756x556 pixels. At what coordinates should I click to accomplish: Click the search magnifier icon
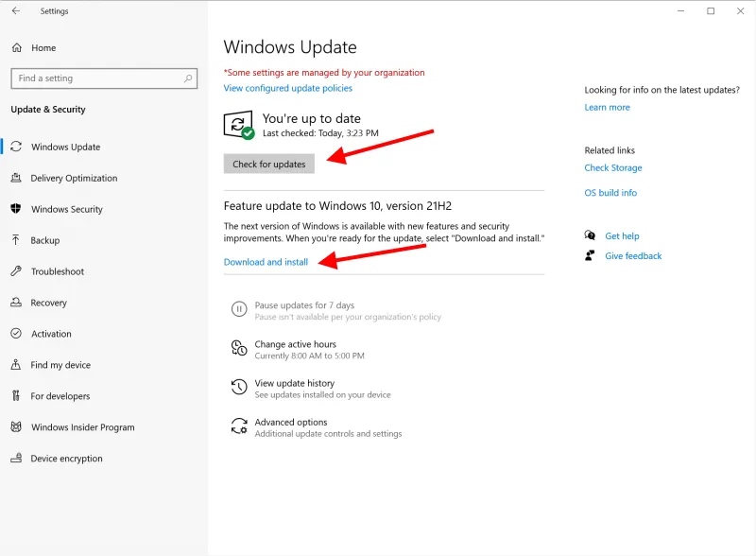coord(188,78)
